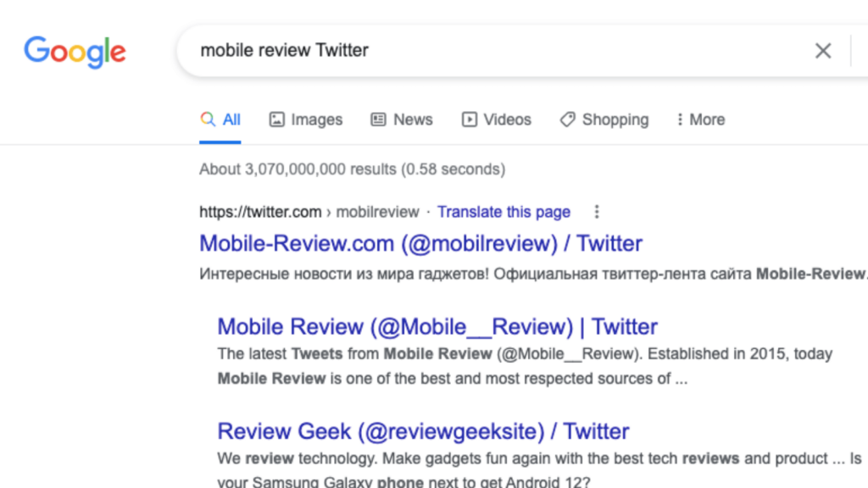Expand the More search filters menu
Viewport: 868px width, 488px height.
click(x=701, y=119)
